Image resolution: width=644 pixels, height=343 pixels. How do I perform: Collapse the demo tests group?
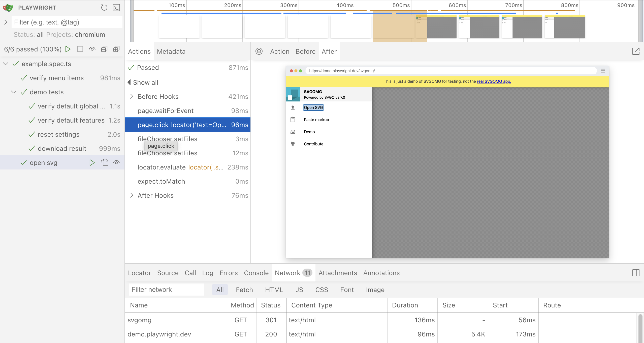pos(14,92)
